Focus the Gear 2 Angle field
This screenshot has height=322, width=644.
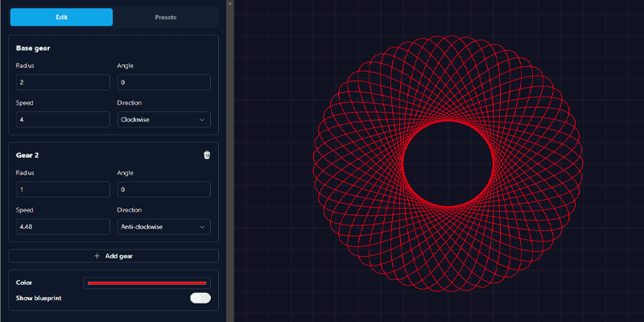pyautogui.click(x=164, y=189)
